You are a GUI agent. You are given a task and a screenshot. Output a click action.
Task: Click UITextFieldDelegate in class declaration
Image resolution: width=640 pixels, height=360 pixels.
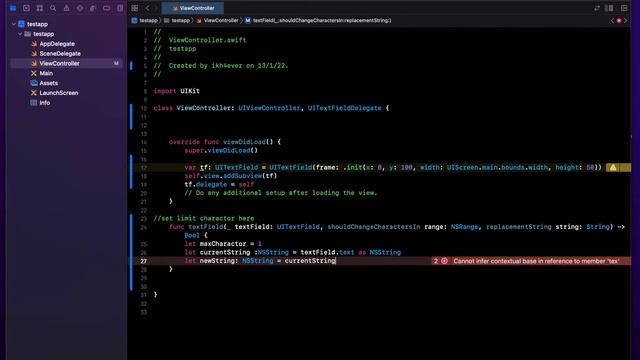tap(344, 108)
